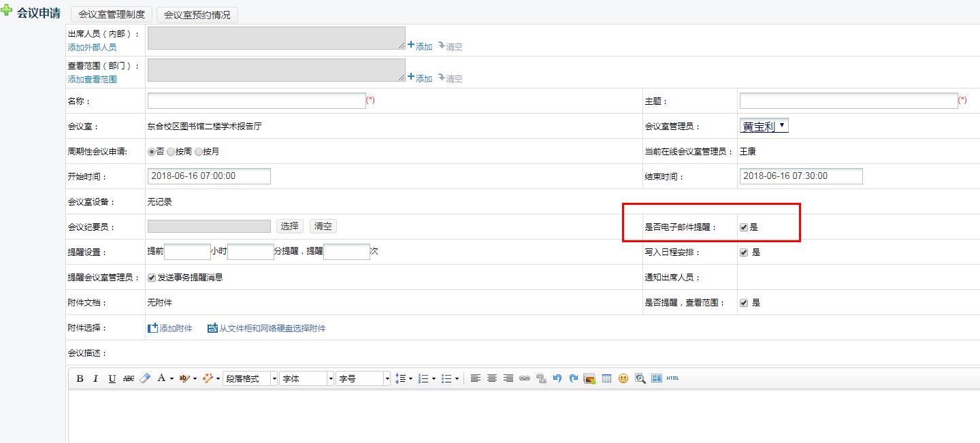This screenshot has width=980, height=443.
Task: Click the italic formatting icon
Action: 95,378
